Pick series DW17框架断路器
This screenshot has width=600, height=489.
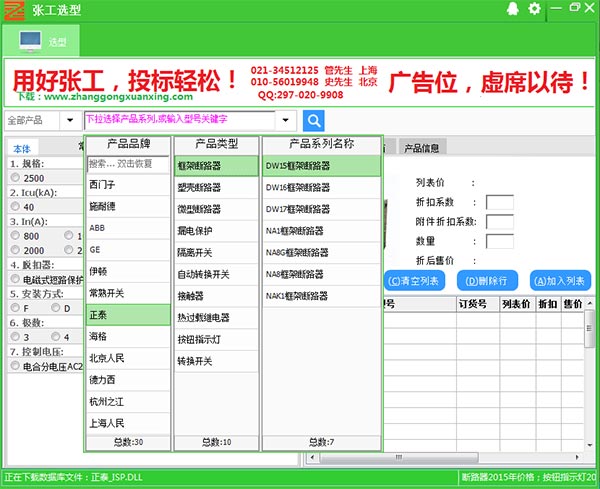tap(321, 209)
